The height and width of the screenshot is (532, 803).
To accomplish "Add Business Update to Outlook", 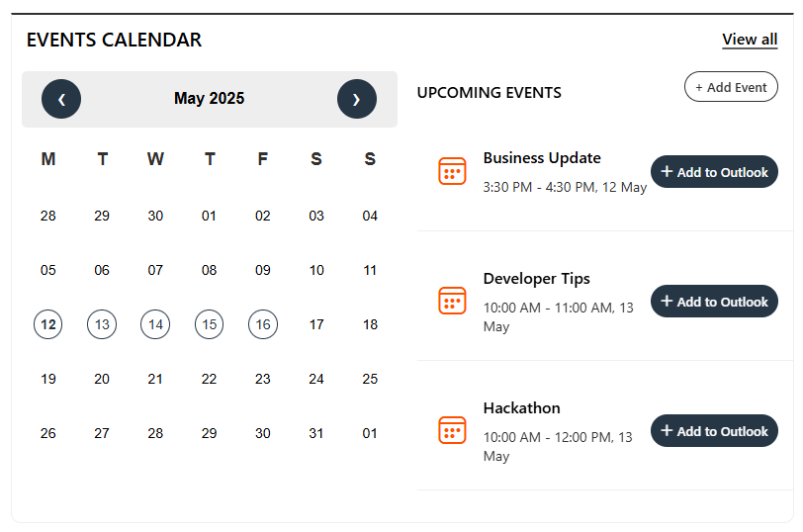I will point(714,172).
